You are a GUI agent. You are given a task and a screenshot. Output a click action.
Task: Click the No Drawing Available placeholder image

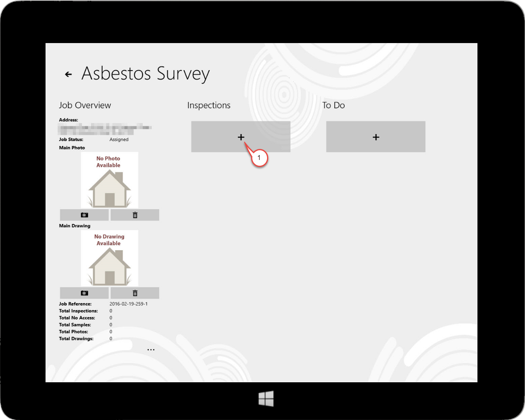point(109,258)
